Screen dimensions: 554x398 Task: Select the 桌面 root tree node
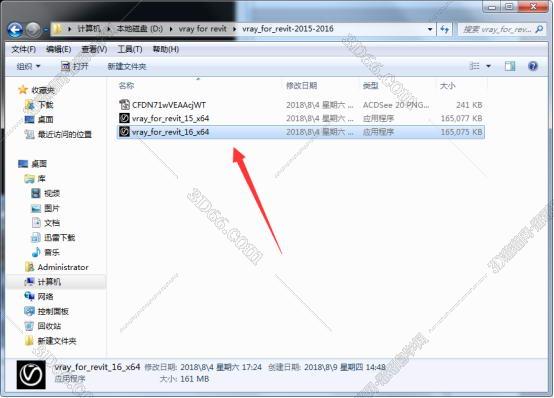(39, 164)
